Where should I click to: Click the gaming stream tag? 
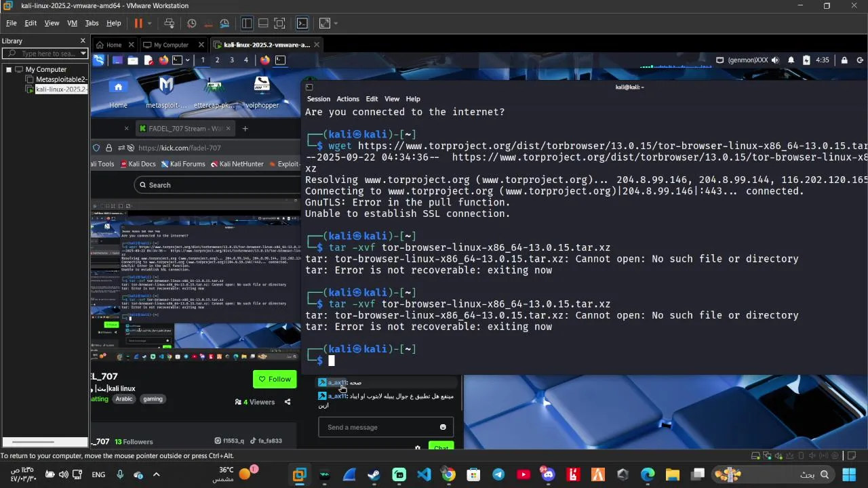(x=153, y=399)
